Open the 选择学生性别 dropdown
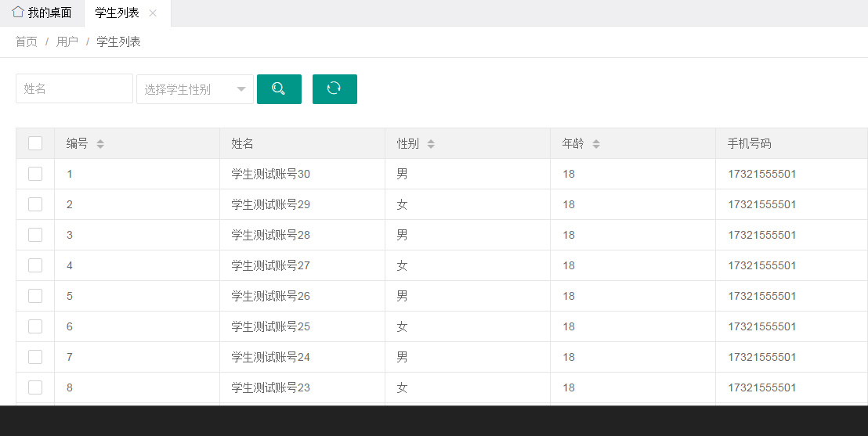Image resolution: width=868 pixels, height=436 pixels. (x=188, y=89)
